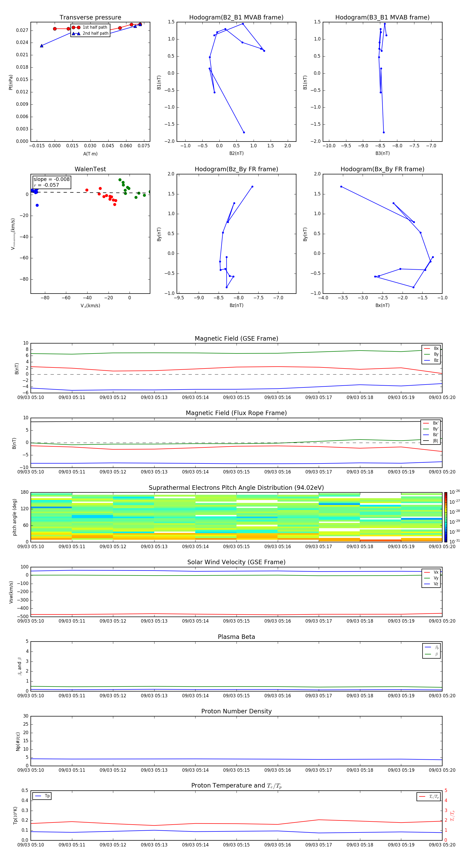The height and width of the screenshot is (868, 473).
Task: Click 'Np(#/cc)' axis label
Action: pos(18,741)
